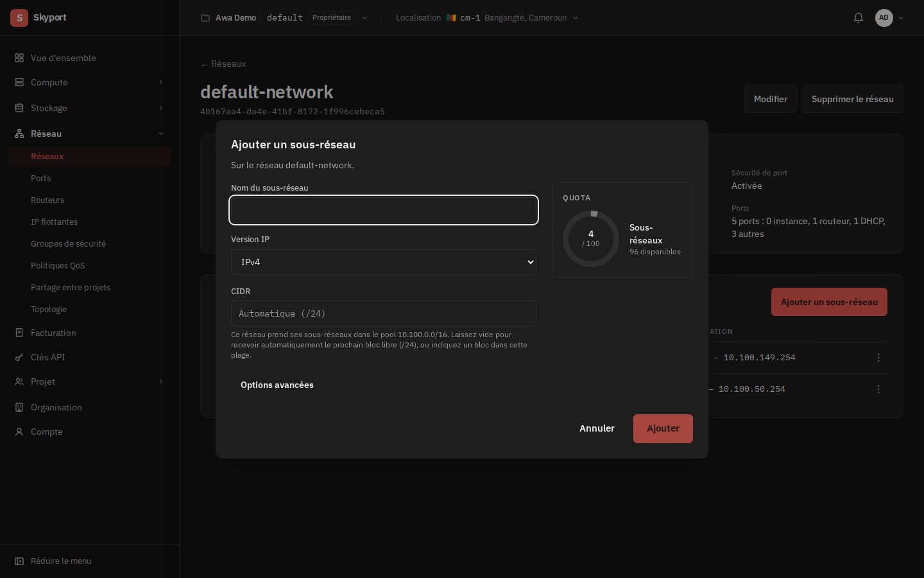Click the Organisation building icon
The width and height of the screenshot is (924, 578).
[x=19, y=407]
